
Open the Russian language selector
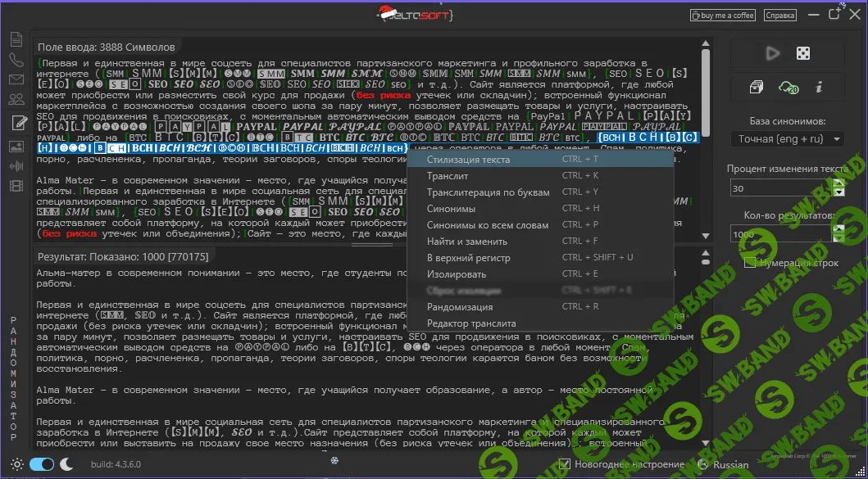click(731, 464)
